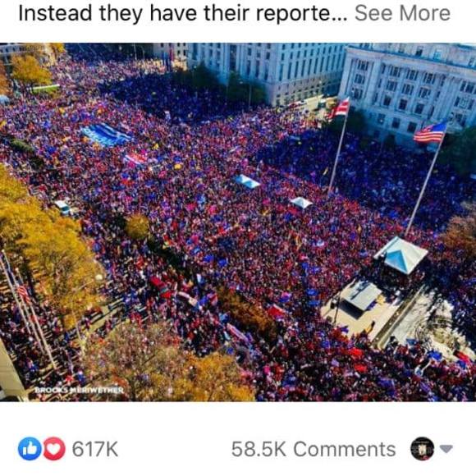Screen dimensions: 476x476
Task: Click the red heart Love reaction icon
Action: [53, 449]
